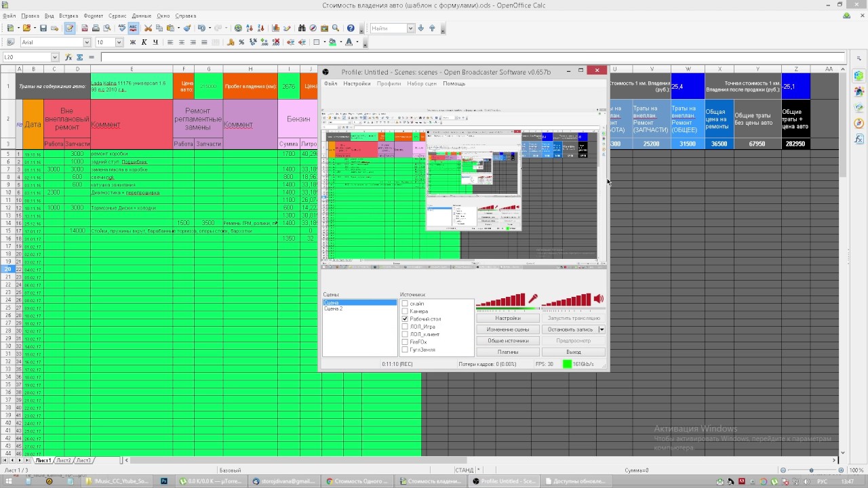Click the Print icon in Calc toolbar

click(96, 28)
